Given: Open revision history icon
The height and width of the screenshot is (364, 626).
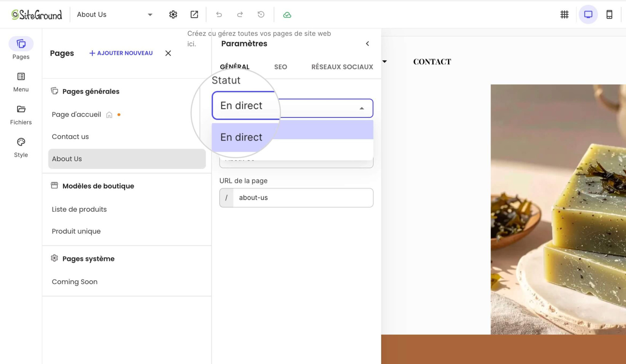Looking at the screenshot, I should point(261,14).
